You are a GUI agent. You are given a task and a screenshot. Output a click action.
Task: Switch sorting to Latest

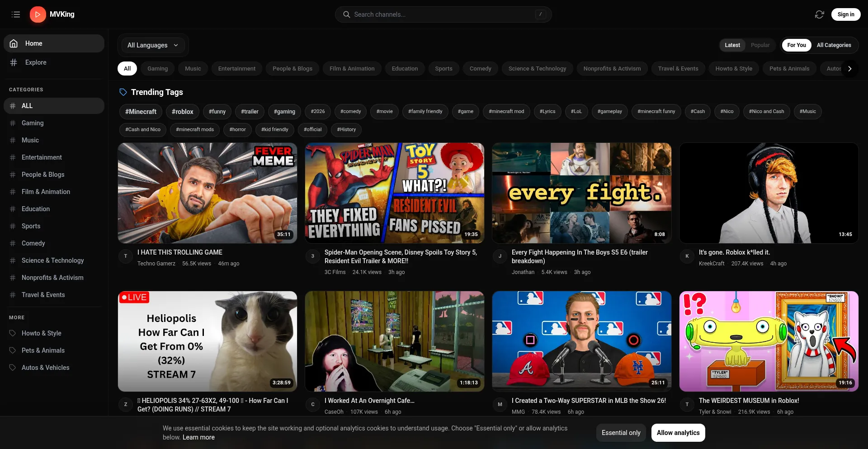pos(732,45)
